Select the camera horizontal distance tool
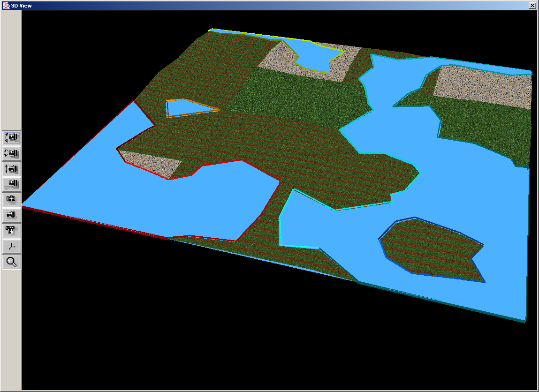Viewport: 539px width, 392px height. pos(12,184)
